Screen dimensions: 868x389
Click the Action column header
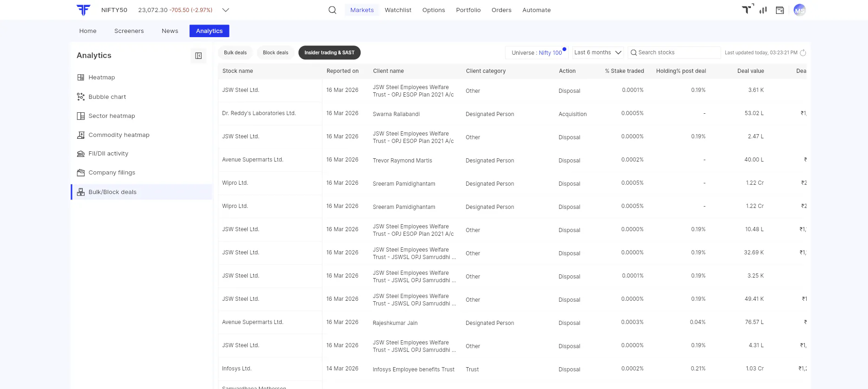(x=567, y=71)
